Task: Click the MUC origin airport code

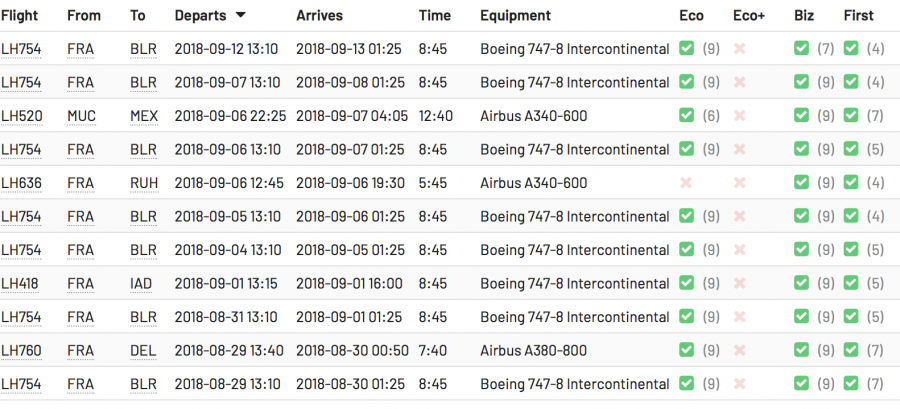Action: tap(82, 116)
